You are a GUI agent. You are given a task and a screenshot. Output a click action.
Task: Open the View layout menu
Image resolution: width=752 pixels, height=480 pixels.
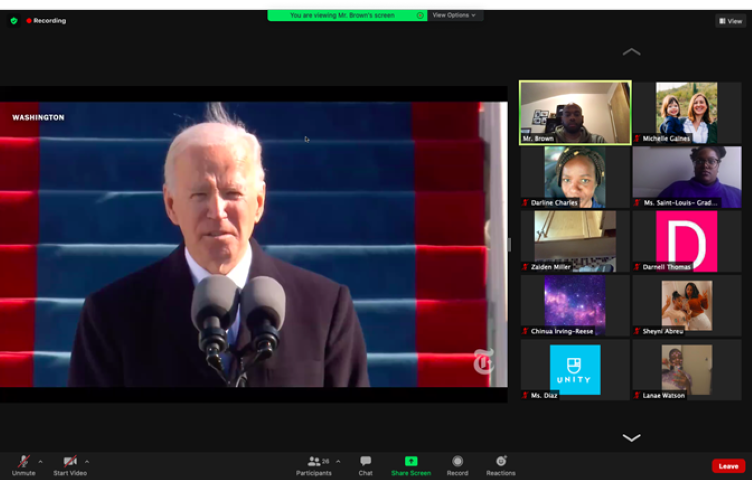point(730,20)
